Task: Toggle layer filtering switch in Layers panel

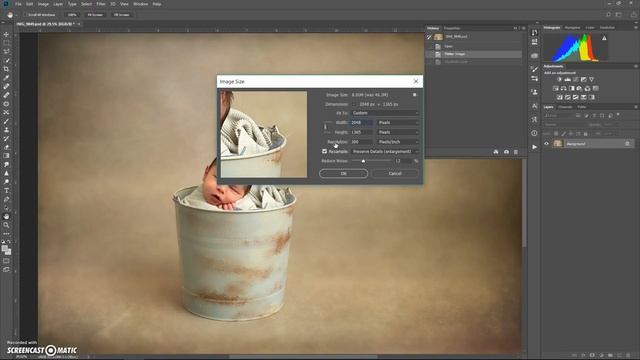Action: pyautogui.click(x=618, y=116)
